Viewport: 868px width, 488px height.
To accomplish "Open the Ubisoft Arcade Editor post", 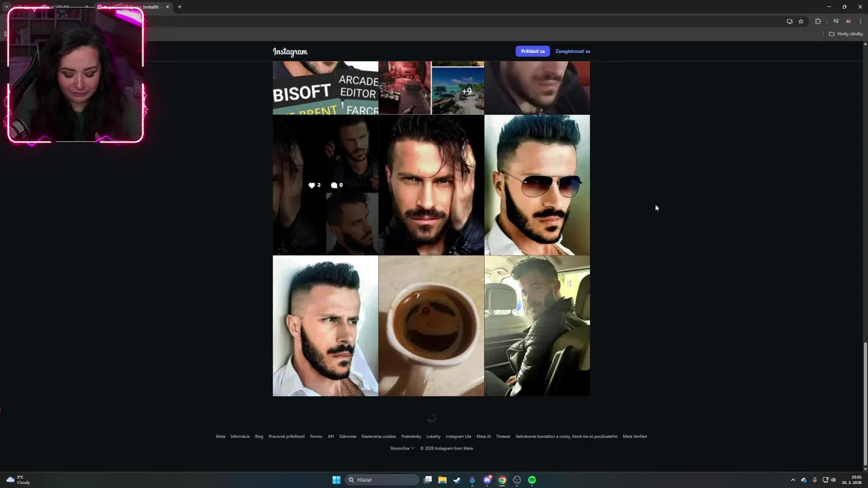I will click(325, 87).
